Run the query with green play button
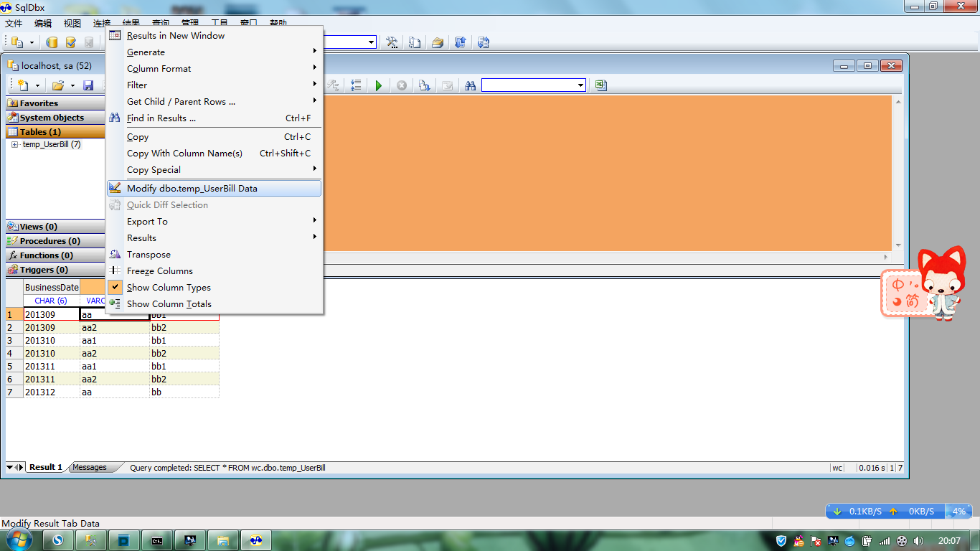The height and width of the screenshot is (551, 980). pos(378,85)
